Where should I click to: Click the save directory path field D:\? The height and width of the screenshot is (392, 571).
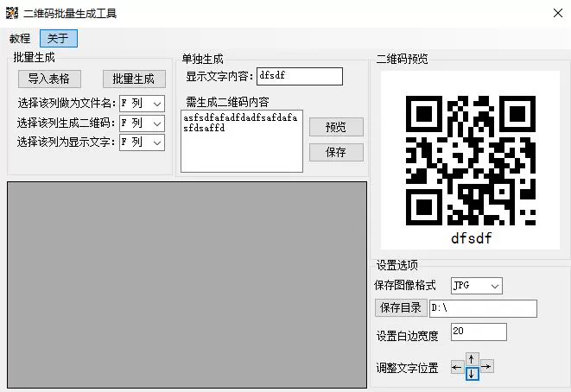[483, 308]
